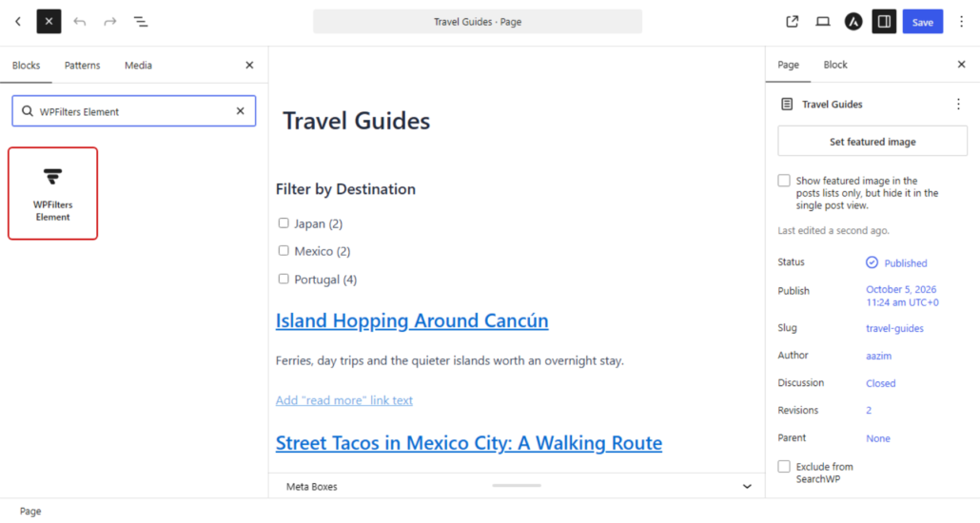Click the search magnifier icon
Screen dimensions: 980x523
click(x=27, y=111)
